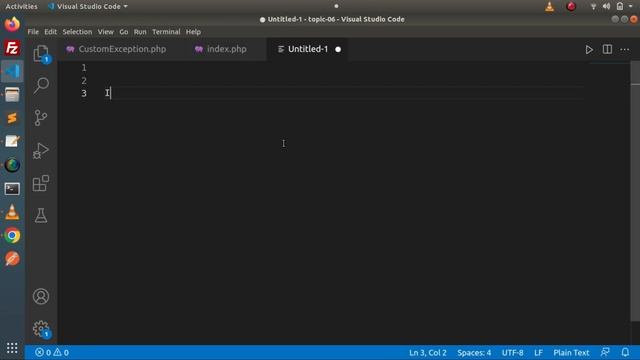
Task: Click the VLC tray icon in top bar
Action: point(550,6)
